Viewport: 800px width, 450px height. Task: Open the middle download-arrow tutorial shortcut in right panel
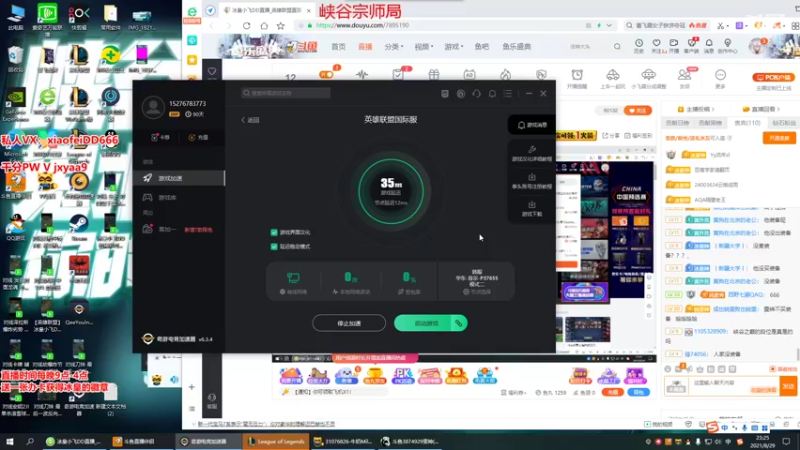(532, 181)
